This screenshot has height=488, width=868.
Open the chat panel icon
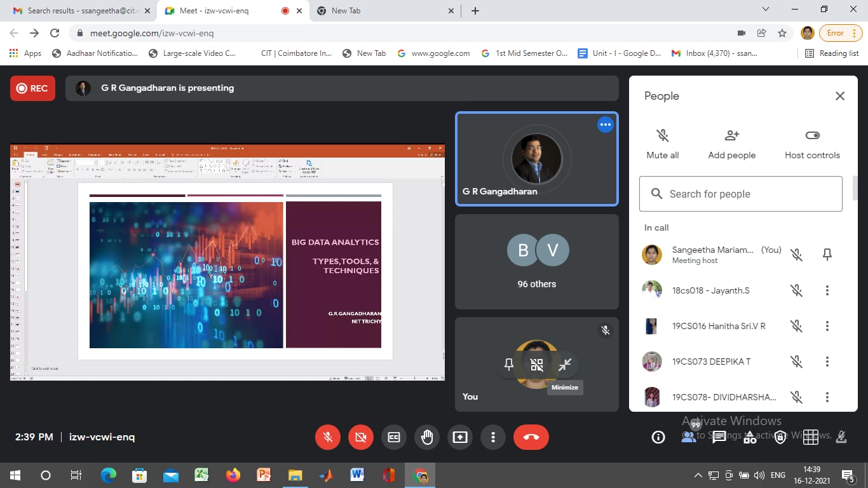pos(719,437)
